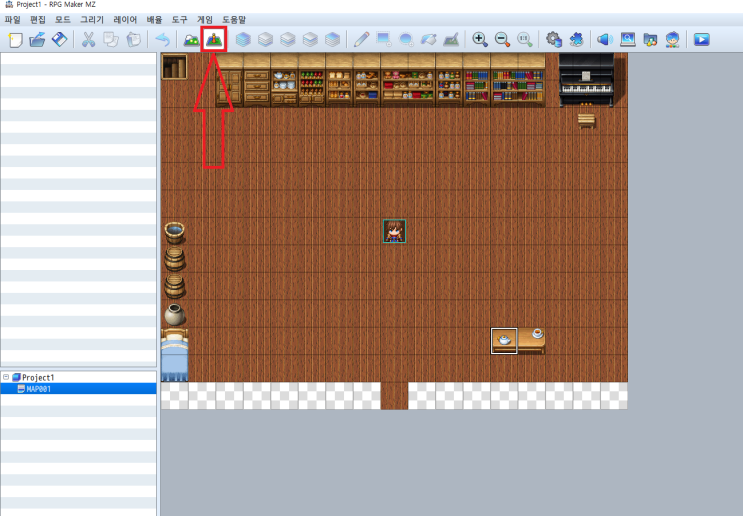
Task: Select Project1 in the map tree
Action: click(38, 378)
